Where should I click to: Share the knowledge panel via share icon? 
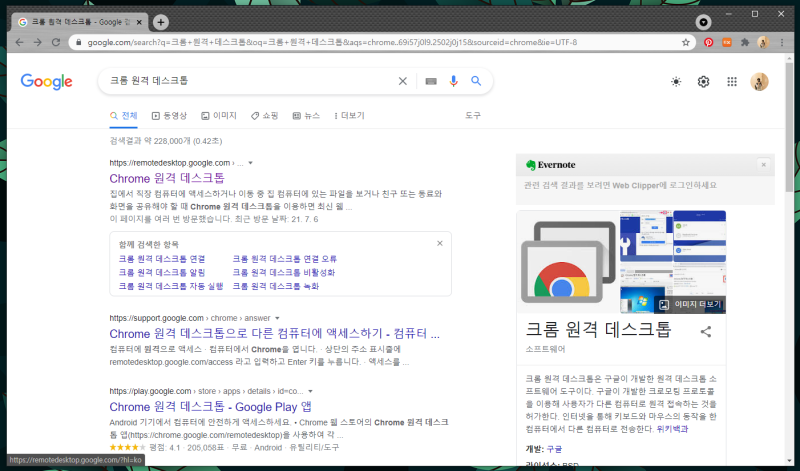[706, 332]
